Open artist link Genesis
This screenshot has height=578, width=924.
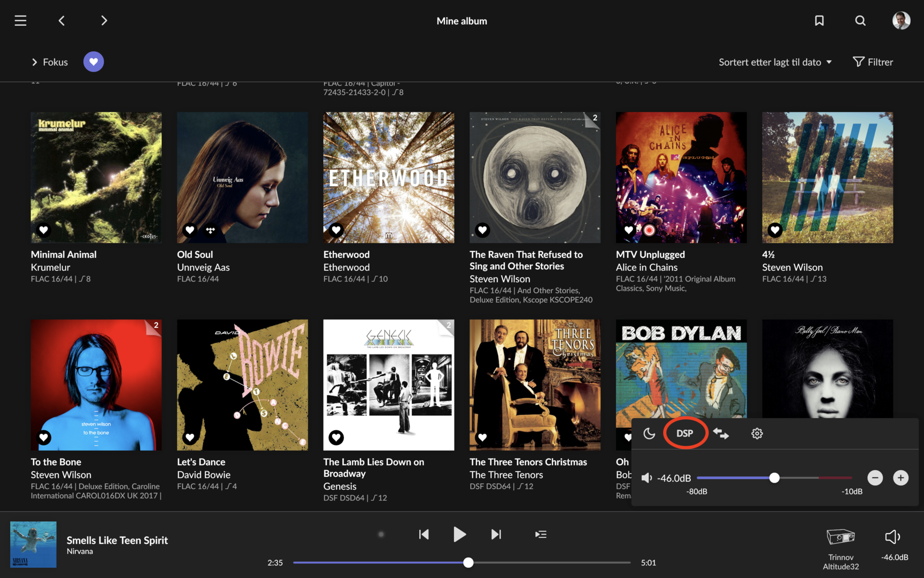[340, 486]
